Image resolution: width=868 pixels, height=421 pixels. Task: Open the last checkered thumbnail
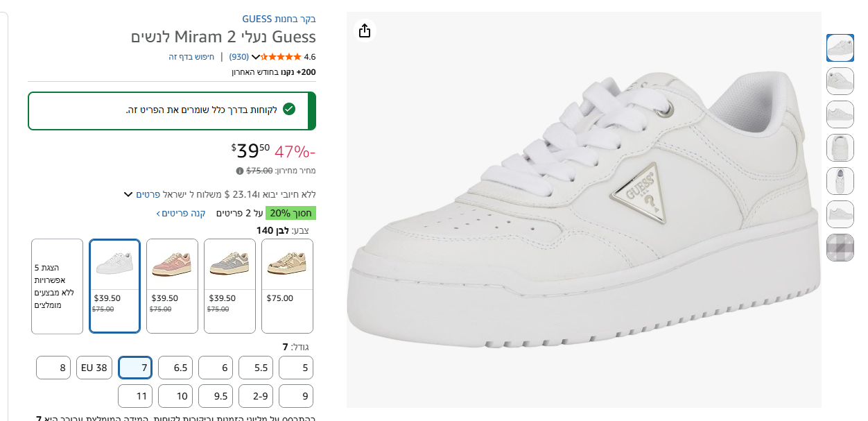point(840,248)
